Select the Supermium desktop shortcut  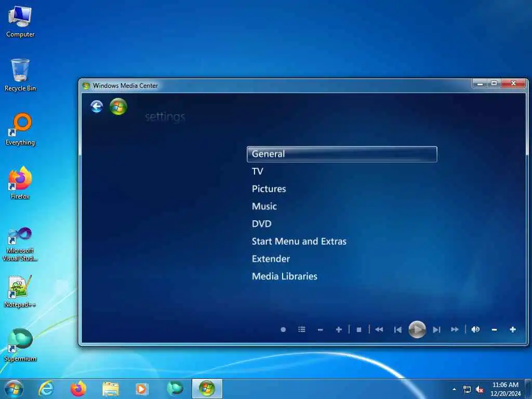click(20, 345)
